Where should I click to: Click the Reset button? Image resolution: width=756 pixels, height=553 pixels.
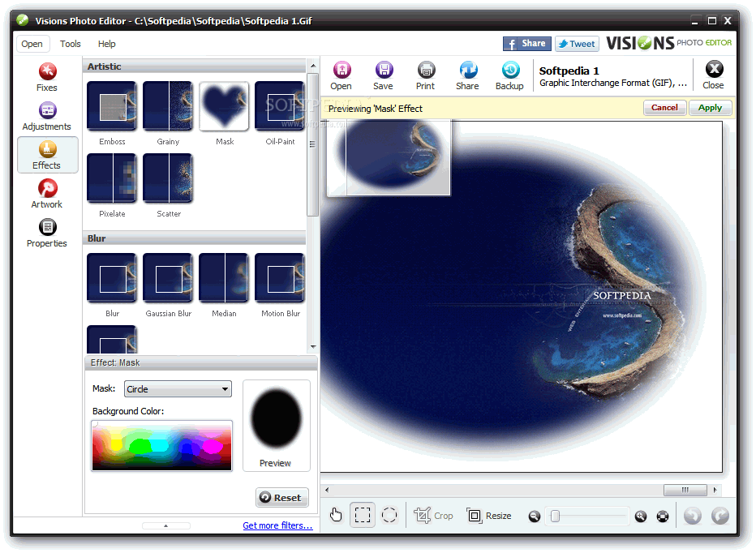(282, 498)
